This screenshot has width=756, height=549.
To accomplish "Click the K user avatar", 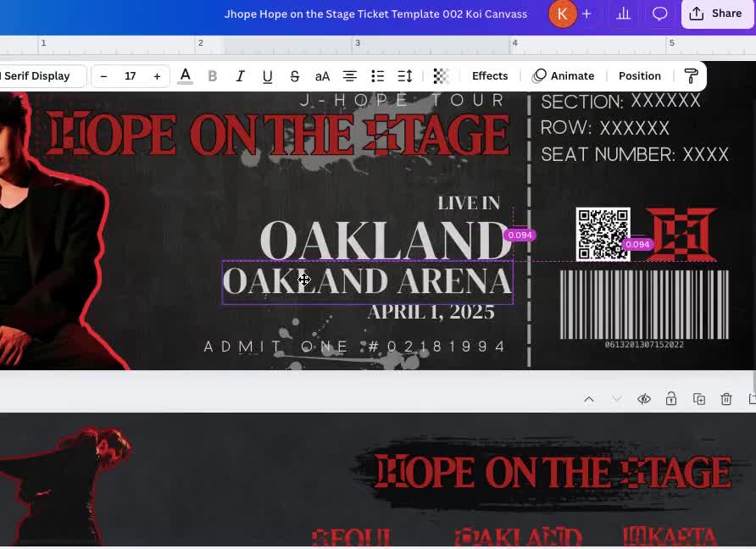I will (x=562, y=14).
